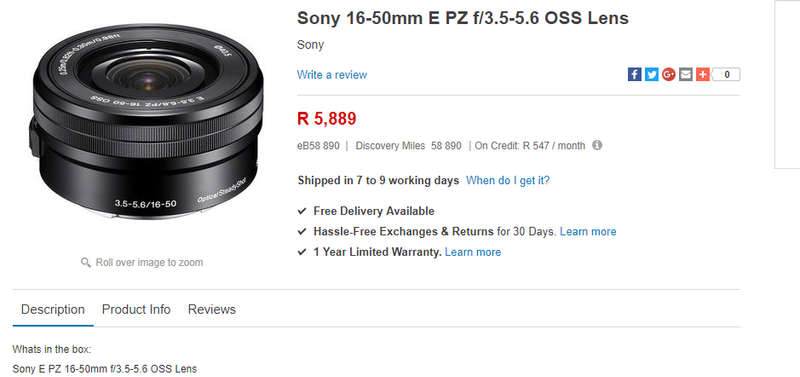Click the Sony brand name

[x=310, y=45]
